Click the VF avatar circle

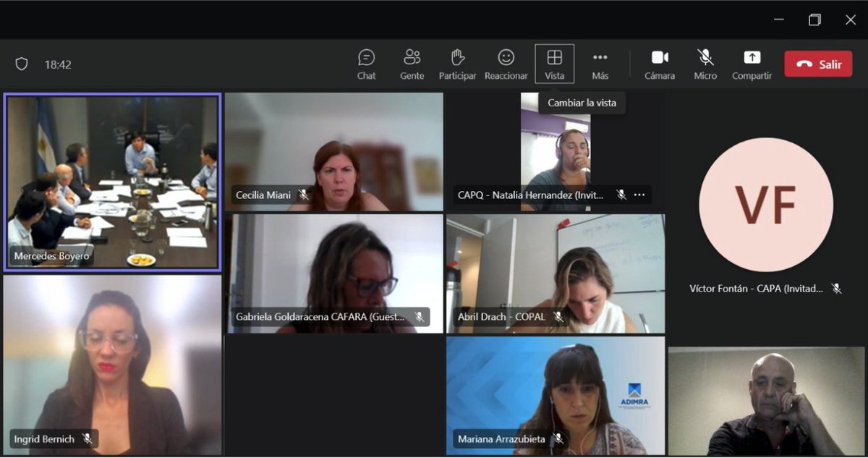pos(766,205)
